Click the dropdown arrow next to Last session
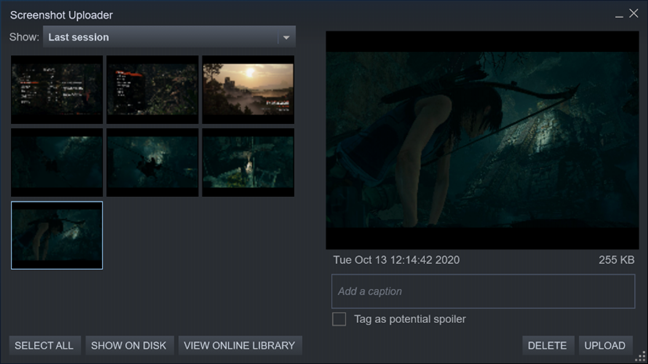The height and width of the screenshot is (364, 648). 286,38
